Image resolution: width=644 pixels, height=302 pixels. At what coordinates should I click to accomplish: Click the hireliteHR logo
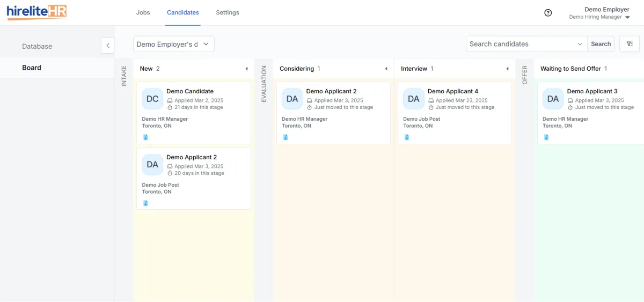36,12
